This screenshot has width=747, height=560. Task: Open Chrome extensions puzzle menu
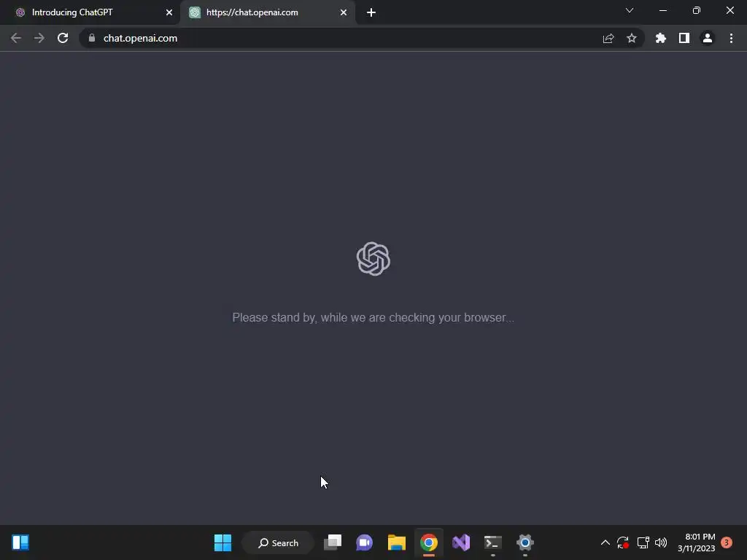(661, 38)
